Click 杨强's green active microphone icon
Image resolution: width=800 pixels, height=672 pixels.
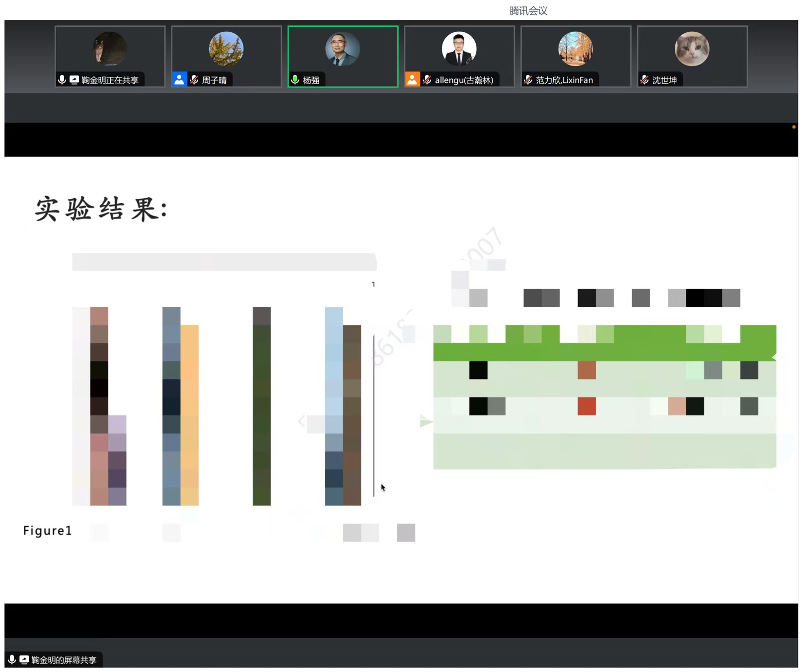(x=295, y=79)
